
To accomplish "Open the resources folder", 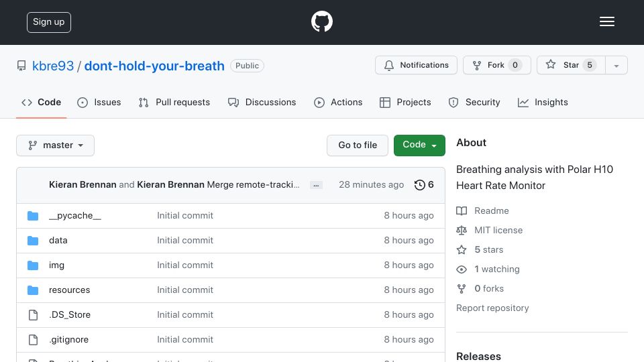I will click(x=69, y=290).
